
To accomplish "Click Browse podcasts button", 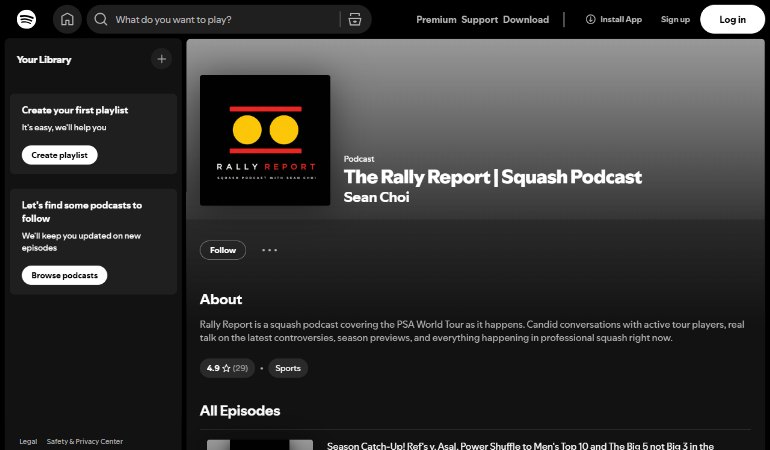I will point(64,275).
